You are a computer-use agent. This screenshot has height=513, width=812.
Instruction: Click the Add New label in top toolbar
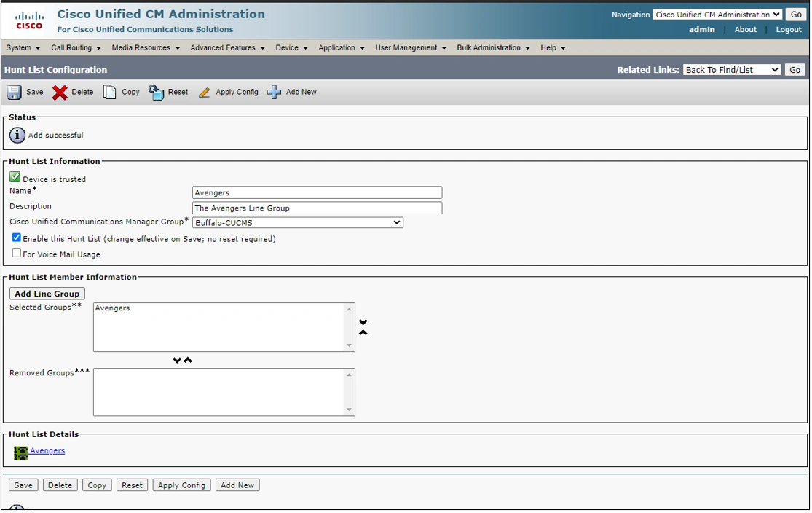(301, 93)
